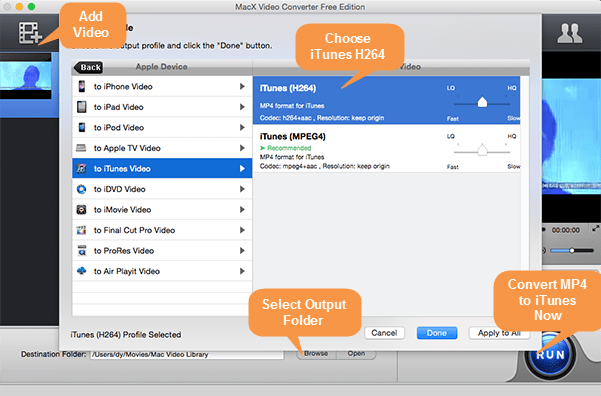
Task: Expand to iPad Video submenu arrow
Action: (x=242, y=107)
